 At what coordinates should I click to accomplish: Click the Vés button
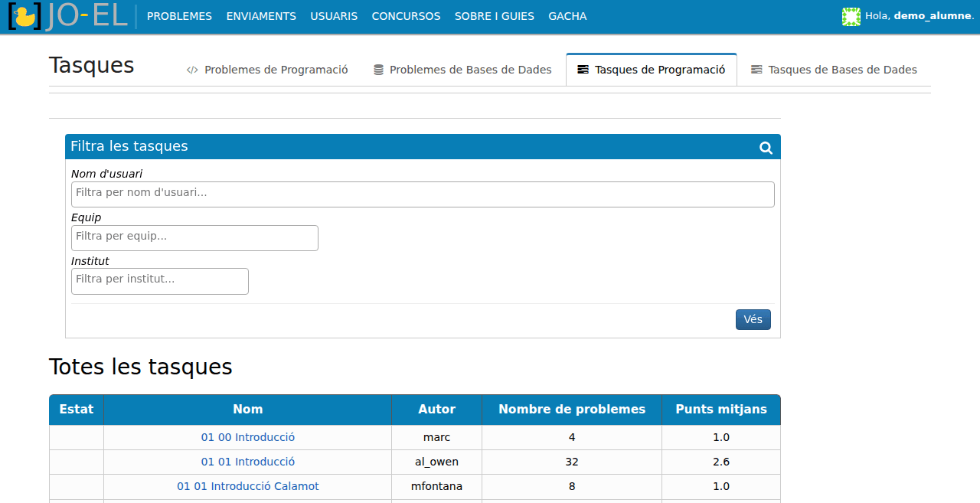click(x=753, y=319)
